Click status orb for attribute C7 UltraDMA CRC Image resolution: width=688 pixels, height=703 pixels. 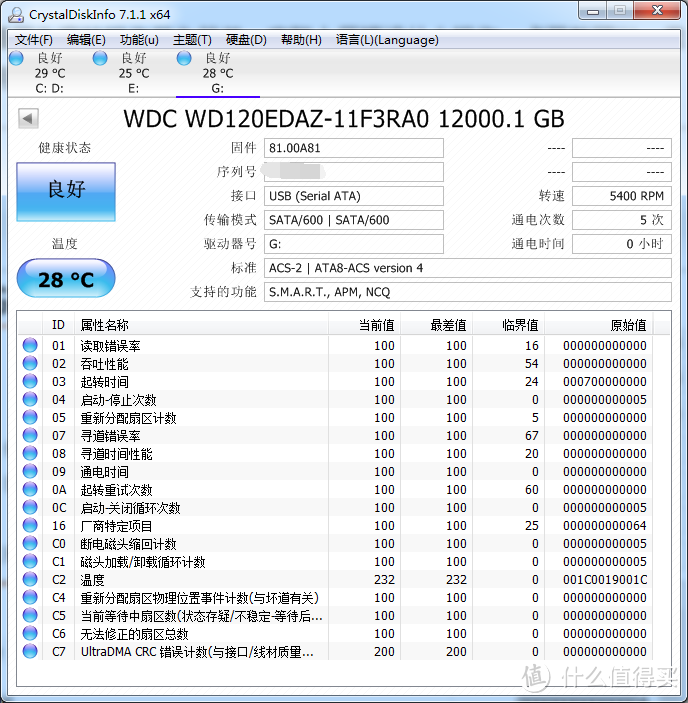pos(30,651)
